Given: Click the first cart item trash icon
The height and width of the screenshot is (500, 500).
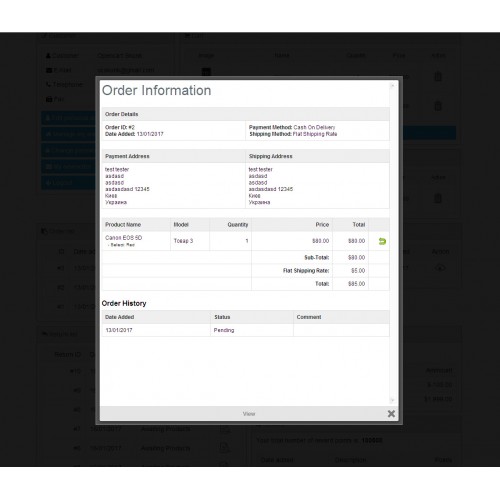Looking at the screenshot, I should (438, 76).
